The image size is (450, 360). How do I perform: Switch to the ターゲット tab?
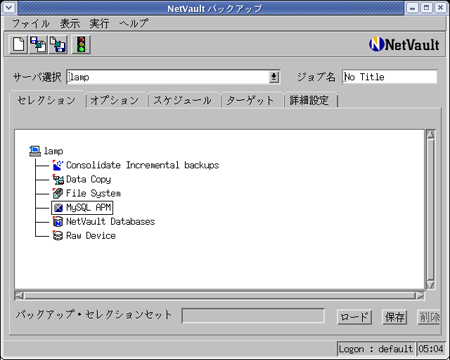[x=250, y=100]
